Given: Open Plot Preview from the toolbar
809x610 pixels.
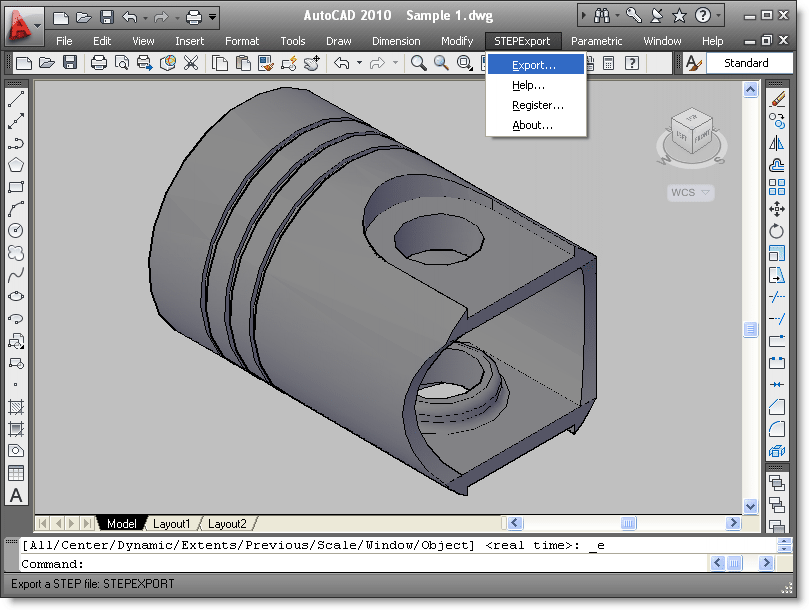Looking at the screenshot, I should click(121, 63).
